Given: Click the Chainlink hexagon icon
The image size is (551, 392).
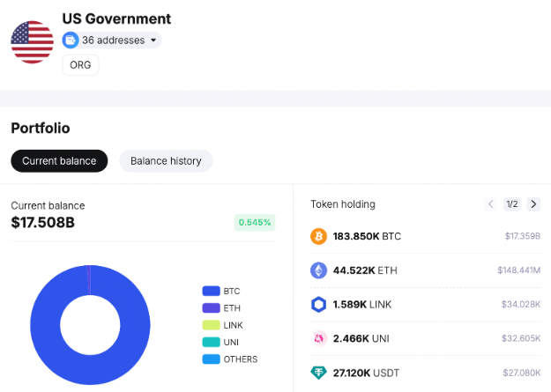Looking at the screenshot, I should point(318,305).
